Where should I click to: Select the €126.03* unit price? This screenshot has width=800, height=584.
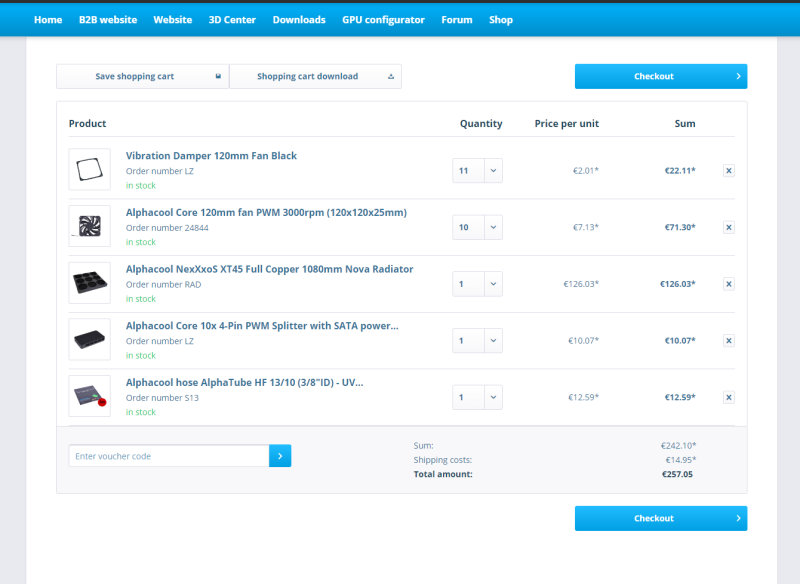click(581, 284)
